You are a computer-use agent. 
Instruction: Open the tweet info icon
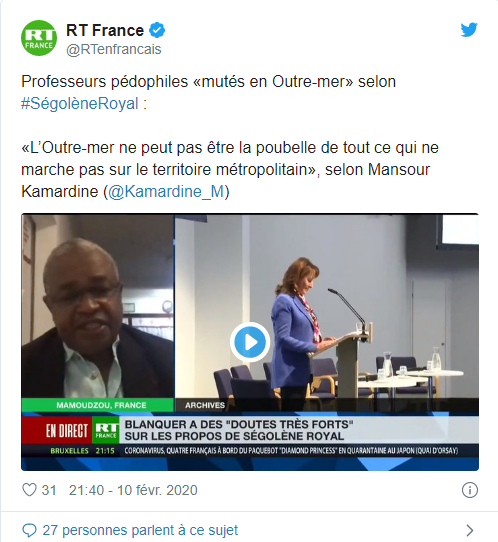[470, 490]
